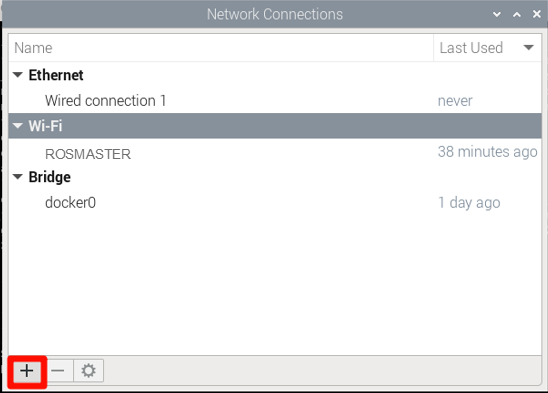Minimize window with down chevron icon
548x393 pixels.
click(x=497, y=14)
